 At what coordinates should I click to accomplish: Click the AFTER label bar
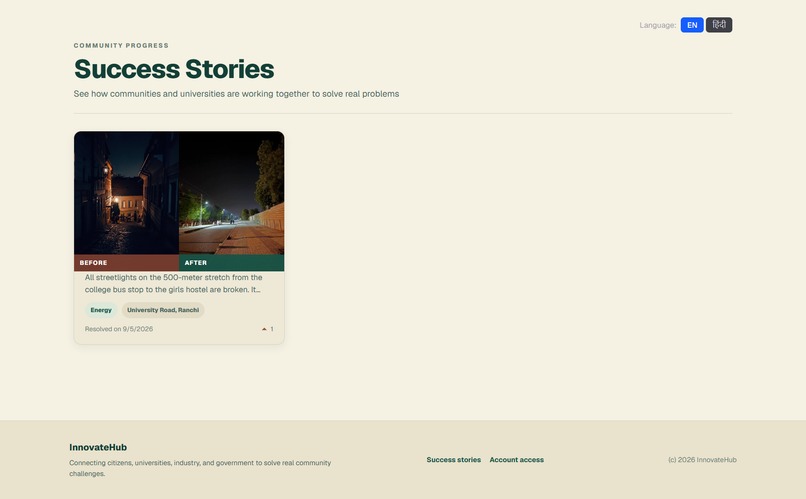tap(231, 263)
